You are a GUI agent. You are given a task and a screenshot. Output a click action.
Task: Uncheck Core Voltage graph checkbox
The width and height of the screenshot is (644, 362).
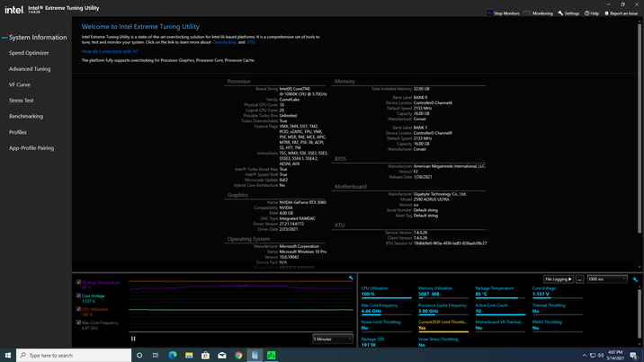tap(78, 296)
